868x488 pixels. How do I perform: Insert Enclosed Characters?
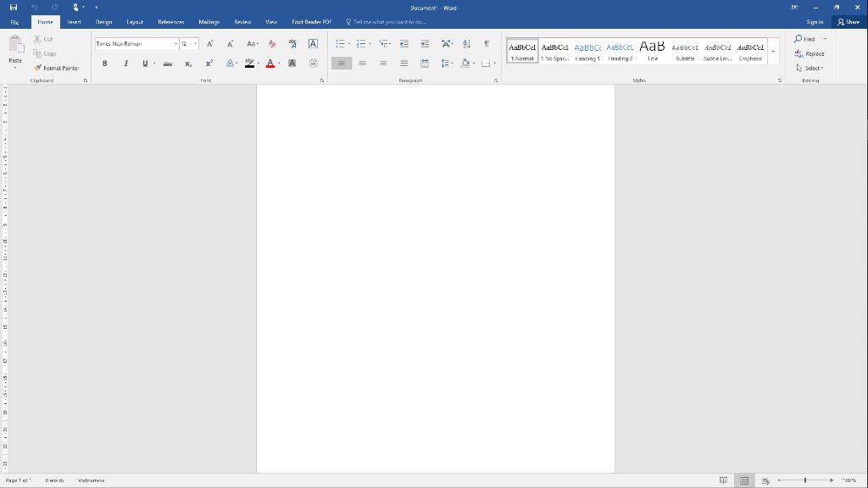[x=314, y=64]
